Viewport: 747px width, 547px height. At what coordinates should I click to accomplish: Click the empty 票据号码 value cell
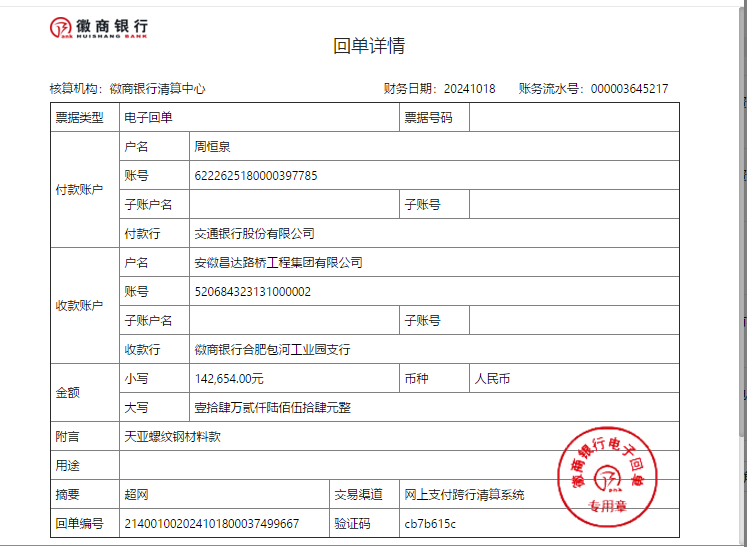[x=573, y=118]
